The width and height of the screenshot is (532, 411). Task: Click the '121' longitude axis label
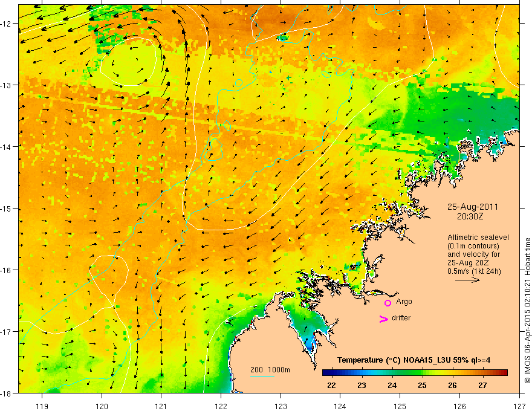point(161,406)
